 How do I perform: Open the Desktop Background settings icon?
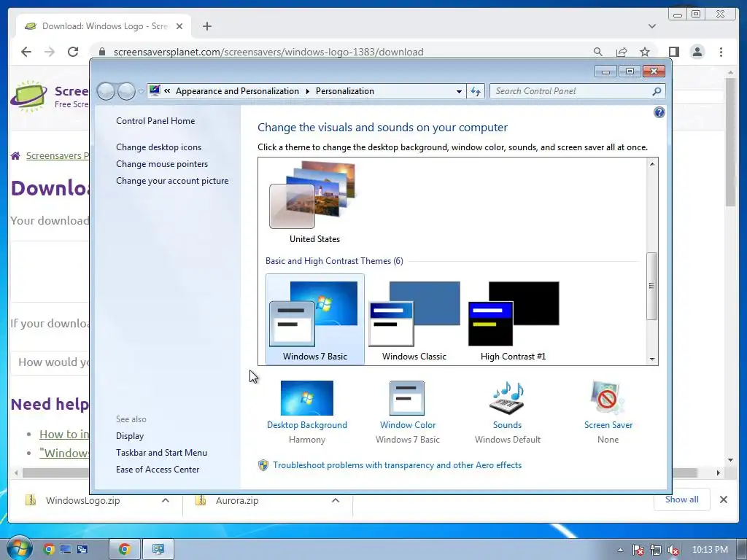[307, 398]
